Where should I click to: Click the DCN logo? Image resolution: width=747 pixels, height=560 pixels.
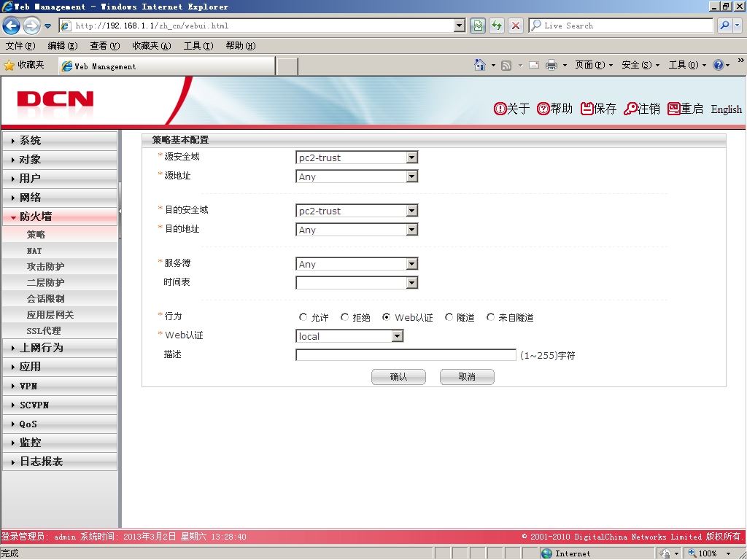(55, 100)
